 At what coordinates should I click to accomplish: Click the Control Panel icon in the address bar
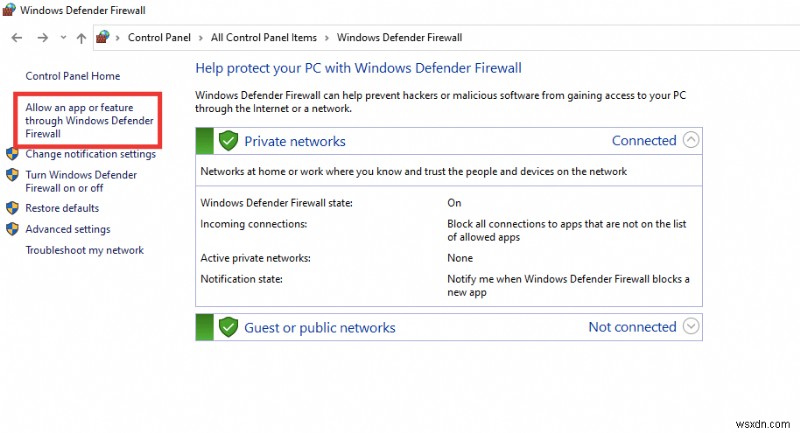102,38
